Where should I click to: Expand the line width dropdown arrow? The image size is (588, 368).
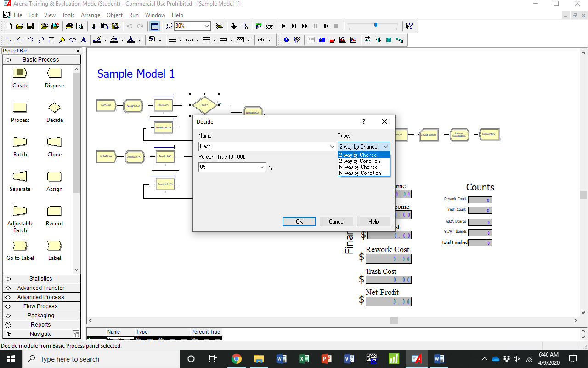coord(181,40)
